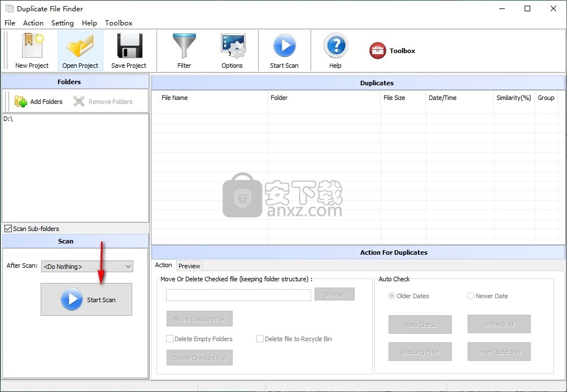The height and width of the screenshot is (392, 567).
Task: Open the Action menu
Action: pos(33,23)
